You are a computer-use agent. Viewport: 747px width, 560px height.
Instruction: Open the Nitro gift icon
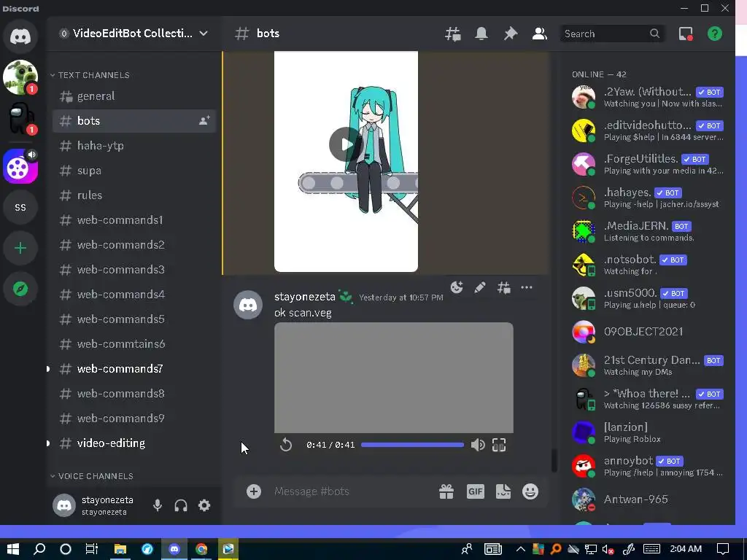(446, 491)
